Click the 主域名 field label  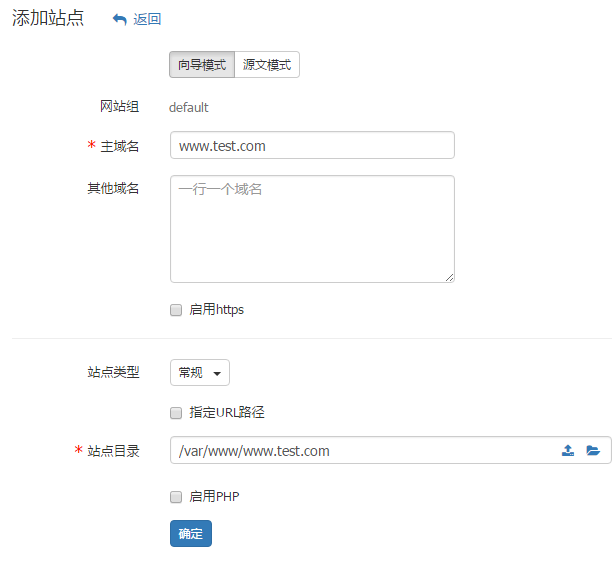(x=120, y=147)
